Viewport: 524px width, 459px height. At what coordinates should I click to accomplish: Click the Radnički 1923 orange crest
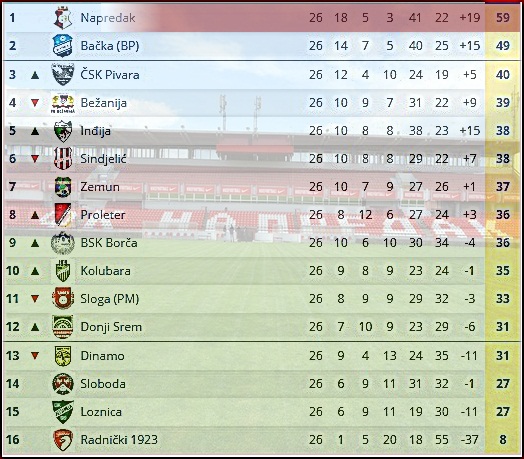[x=63, y=439]
